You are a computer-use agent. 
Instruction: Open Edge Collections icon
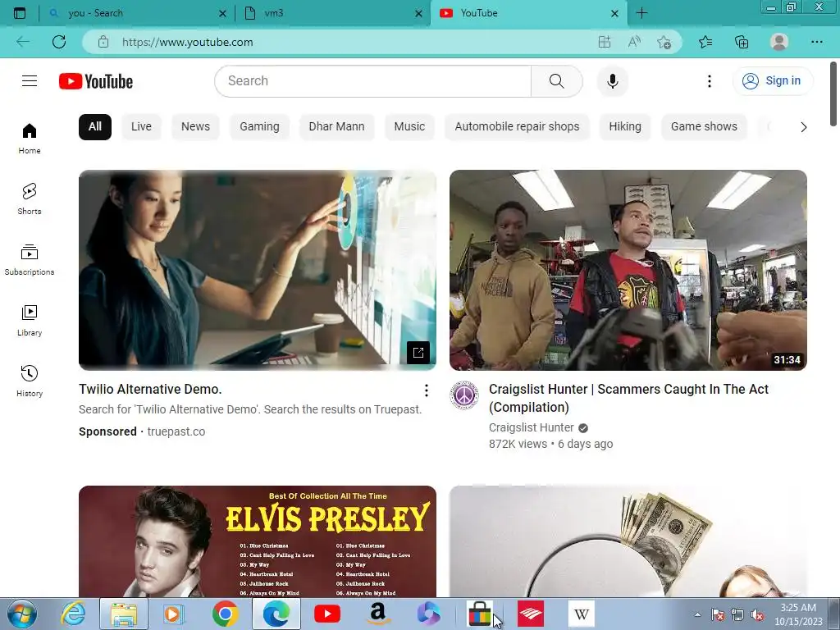[742, 42]
